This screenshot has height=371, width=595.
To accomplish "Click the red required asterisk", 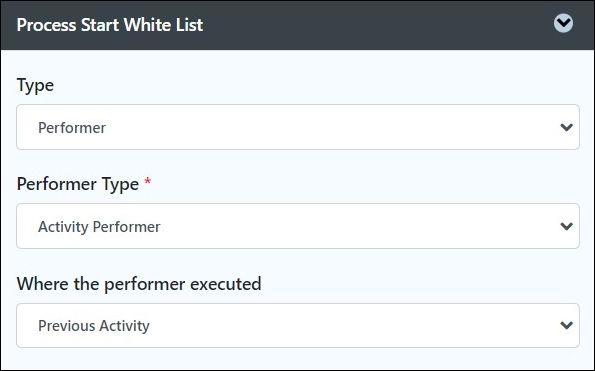I will [x=147, y=182].
